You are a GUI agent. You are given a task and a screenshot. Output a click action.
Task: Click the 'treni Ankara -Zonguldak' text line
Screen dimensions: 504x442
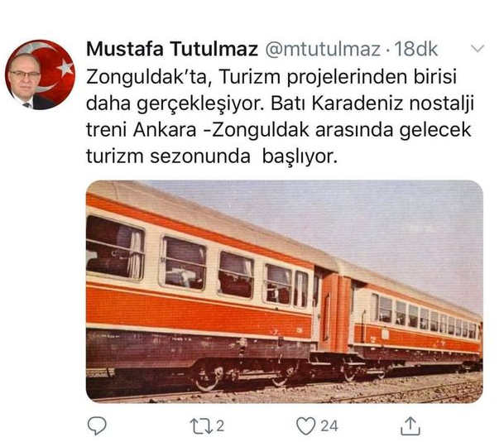pos(279,130)
